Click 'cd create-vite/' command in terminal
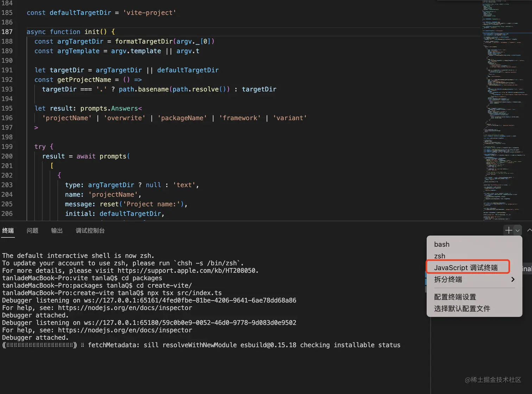The image size is (532, 394). (x=164, y=285)
